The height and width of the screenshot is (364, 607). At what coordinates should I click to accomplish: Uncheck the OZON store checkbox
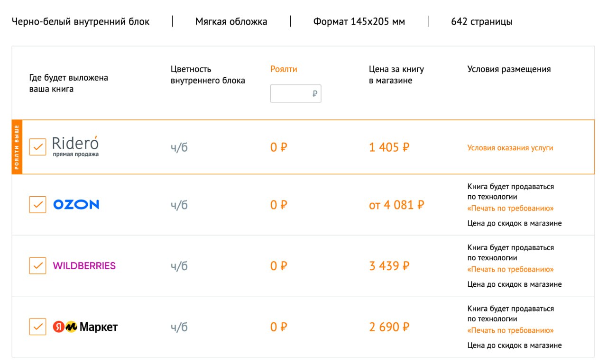click(x=37, y=205)
